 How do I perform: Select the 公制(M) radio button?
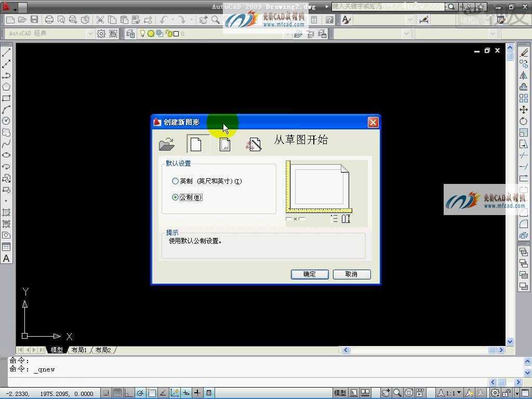point(175,197)
